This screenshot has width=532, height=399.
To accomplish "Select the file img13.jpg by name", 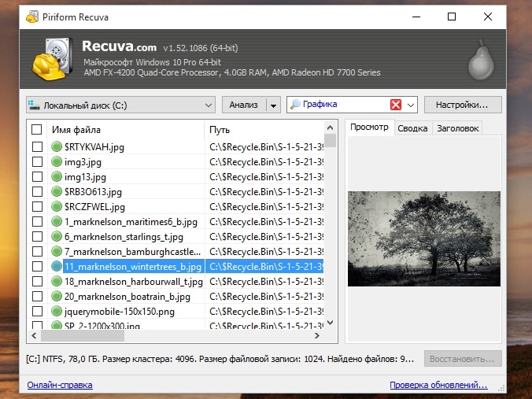I will [85, 177].
